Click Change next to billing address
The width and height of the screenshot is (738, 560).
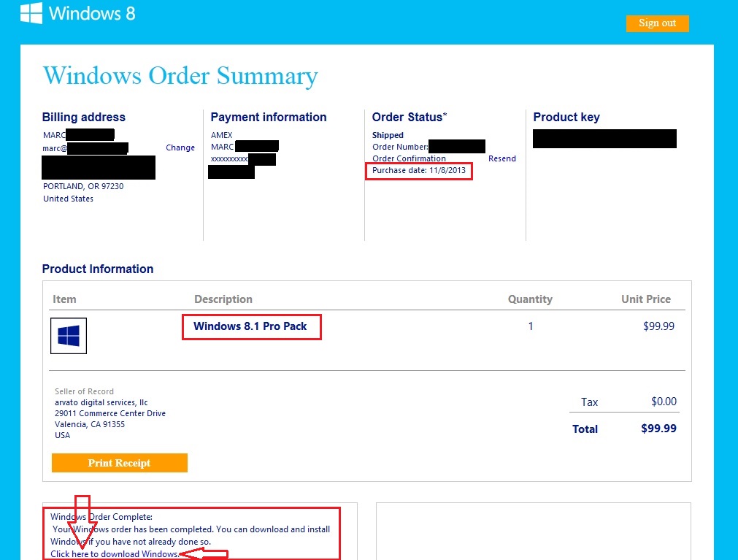pyautogui.click(x=180, y=147)
